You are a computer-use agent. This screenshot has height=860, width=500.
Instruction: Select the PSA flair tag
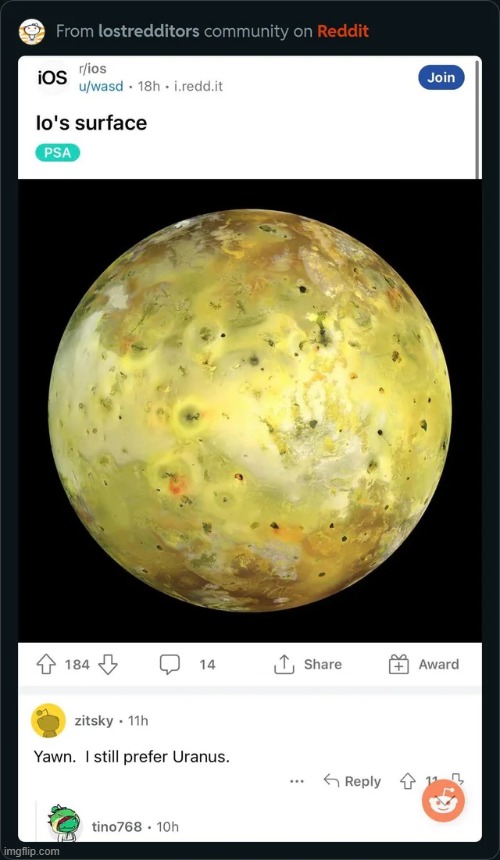pos(58,152)
